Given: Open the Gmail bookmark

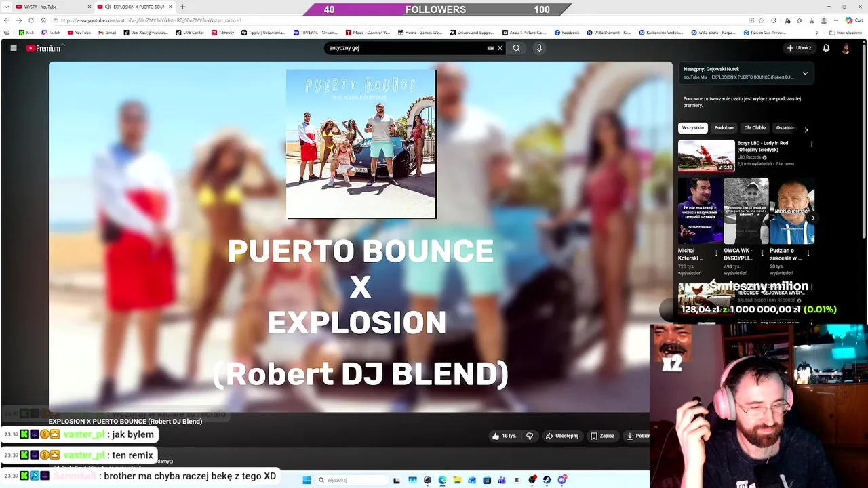Looking at the screenshot, I should point(107,33).
